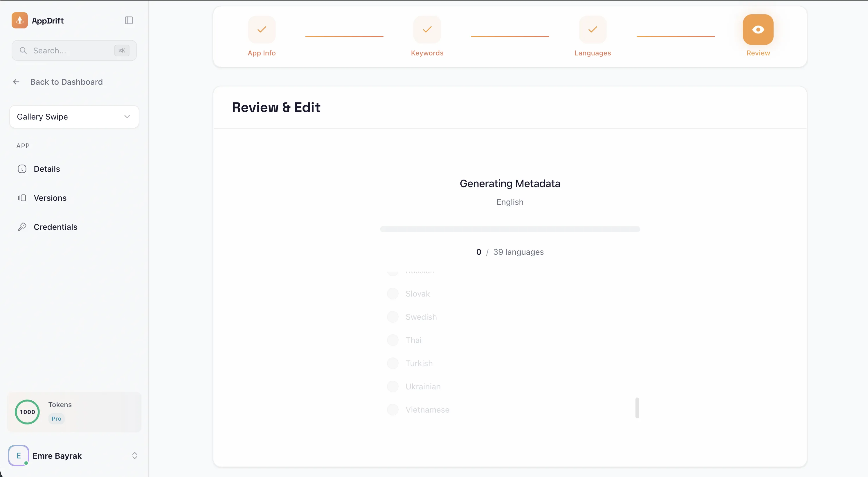Click the Ukrainian status circle

(393, 387)
